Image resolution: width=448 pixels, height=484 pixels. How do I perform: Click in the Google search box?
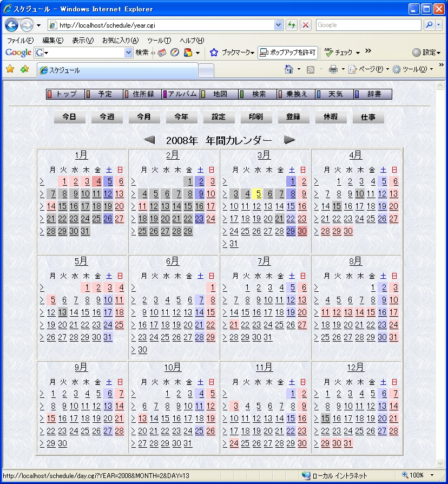[368, 25]
